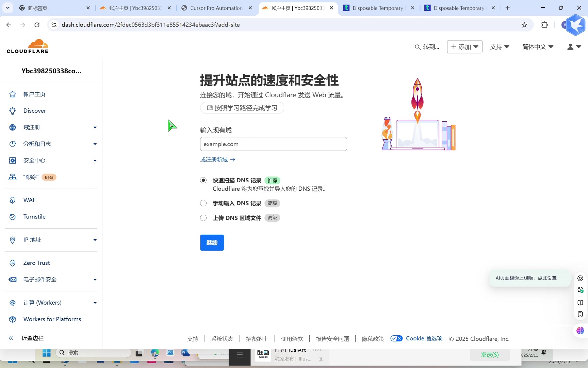
Task: Click the blue 继续 button
Action: 212,243
